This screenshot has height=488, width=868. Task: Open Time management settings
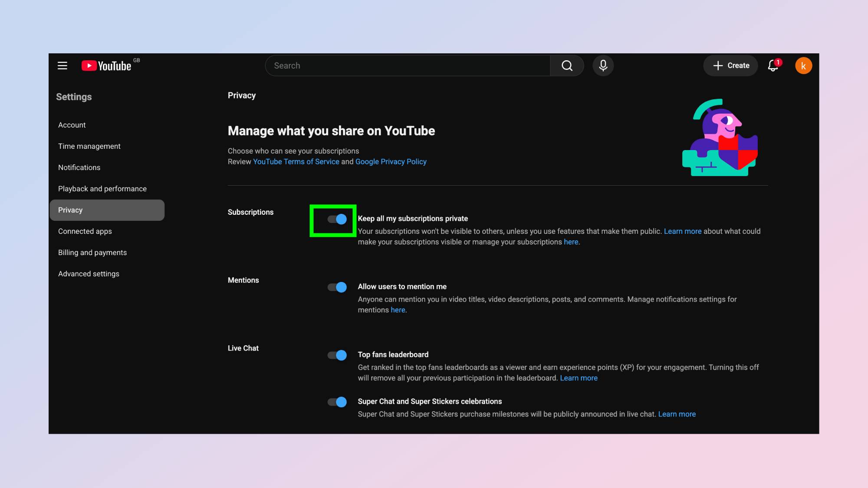point(107,146)
